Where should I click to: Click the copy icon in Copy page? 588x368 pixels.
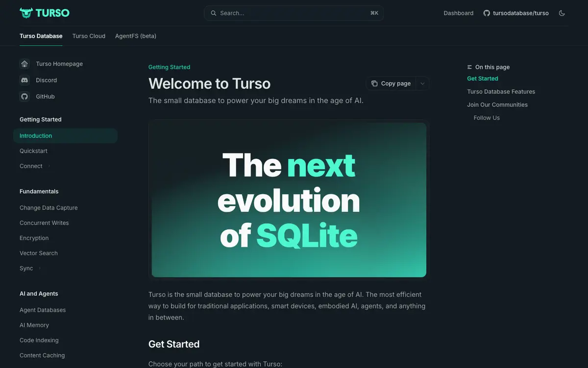pyautogui.click(x=374, y=83)
